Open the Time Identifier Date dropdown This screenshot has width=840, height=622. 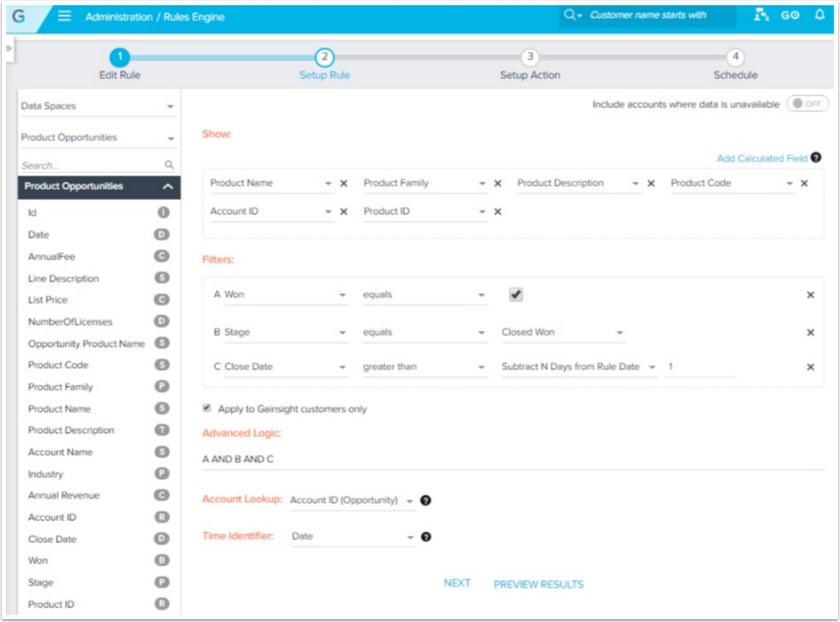click(x=353, y=537)
